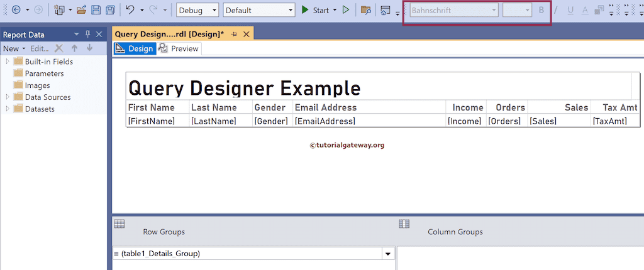
Task: Select the [EmailAddress] data cell
Action: coord(369,121)
